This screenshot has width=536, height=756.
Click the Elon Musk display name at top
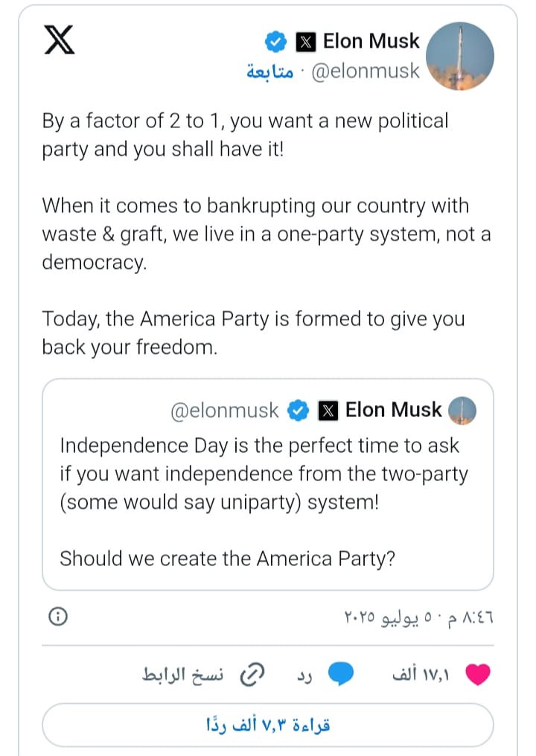(x=371, y=42)
